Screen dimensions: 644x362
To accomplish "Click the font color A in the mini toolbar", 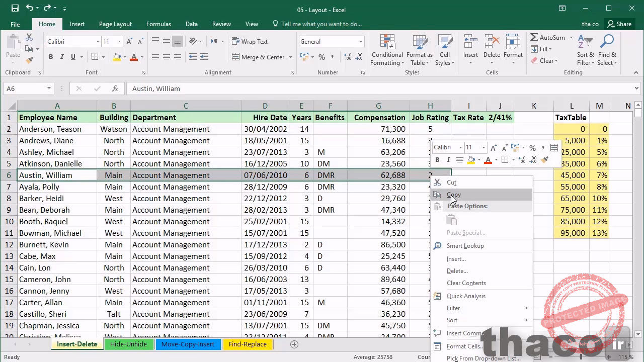I will point(488,160).
